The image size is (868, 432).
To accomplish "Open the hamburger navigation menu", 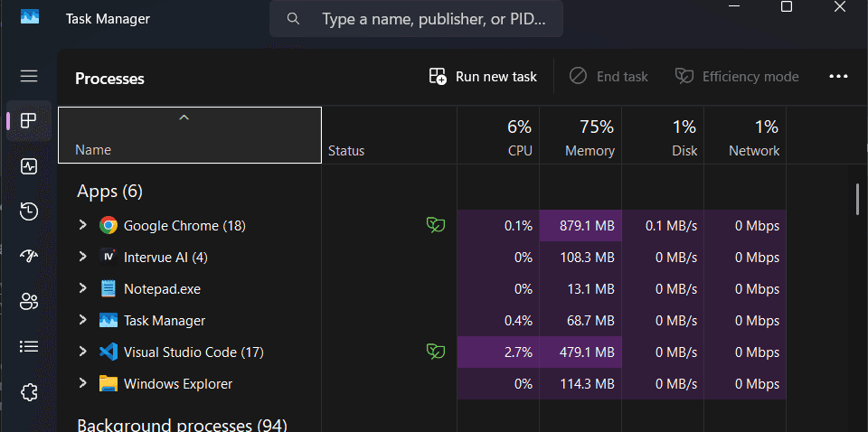I will click(x=29, y=76).
